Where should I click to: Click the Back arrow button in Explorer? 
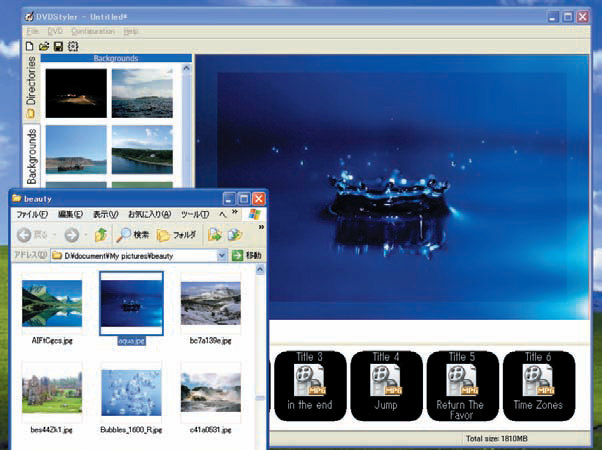click(24, 235)
